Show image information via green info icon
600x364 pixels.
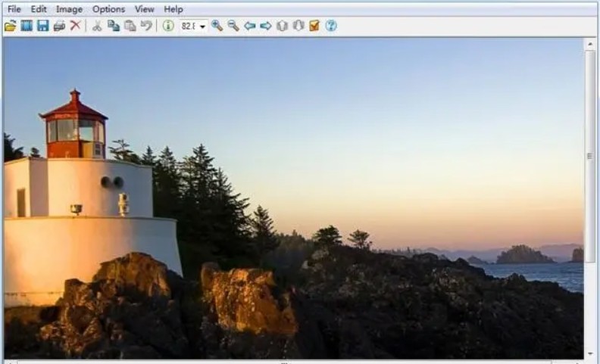(x=168, y=26)
